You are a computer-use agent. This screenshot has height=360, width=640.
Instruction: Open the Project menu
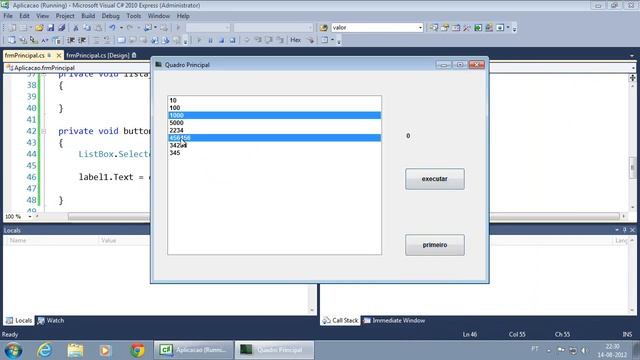coord(65,16)
